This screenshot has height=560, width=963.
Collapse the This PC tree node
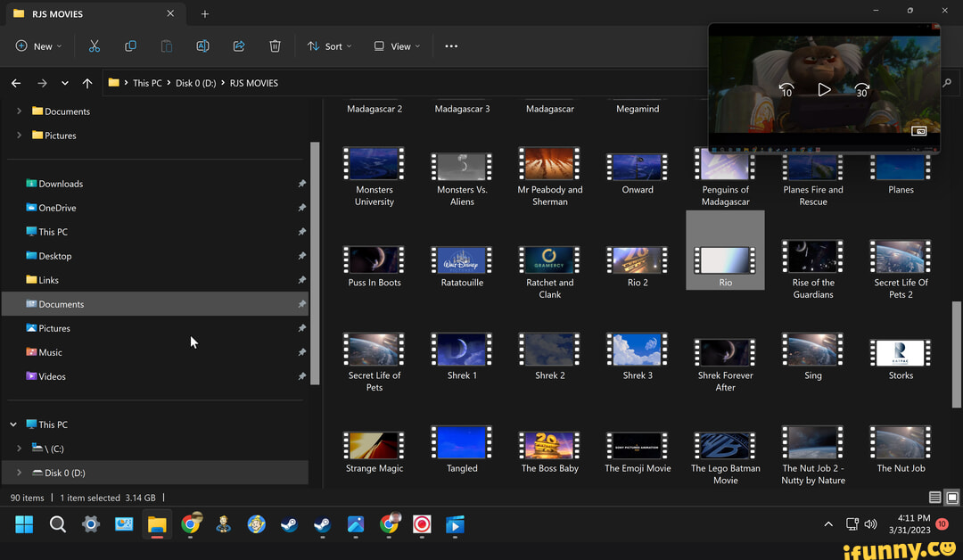point(13,424)
